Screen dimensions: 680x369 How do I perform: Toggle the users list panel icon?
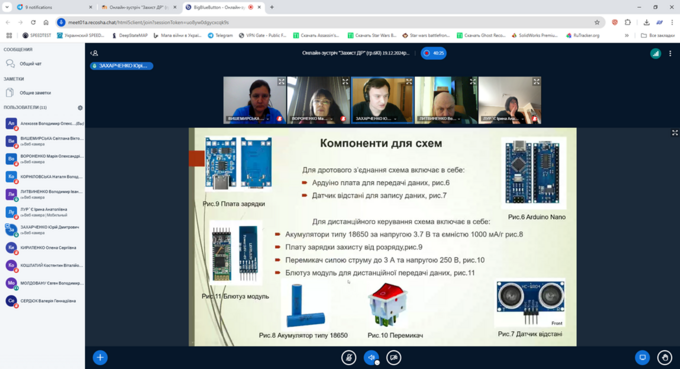coord(94,53)
